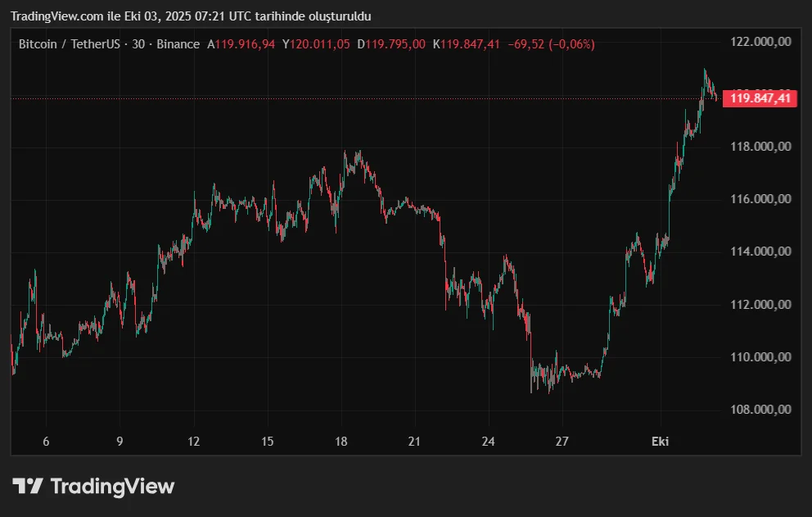This screenshot has width=812, height=517.
Task: Click the 27 label on the time axis
Action: [x=562, y=442]
